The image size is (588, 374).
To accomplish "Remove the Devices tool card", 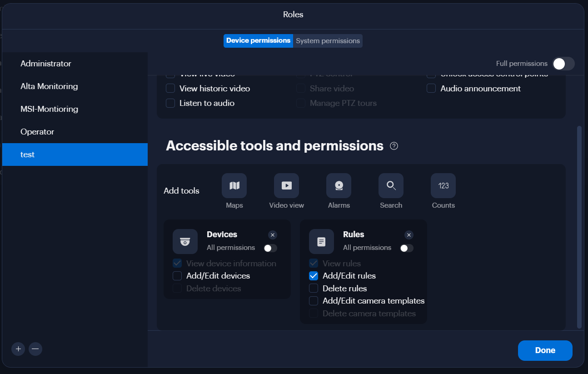I will (x=272, y=235).
